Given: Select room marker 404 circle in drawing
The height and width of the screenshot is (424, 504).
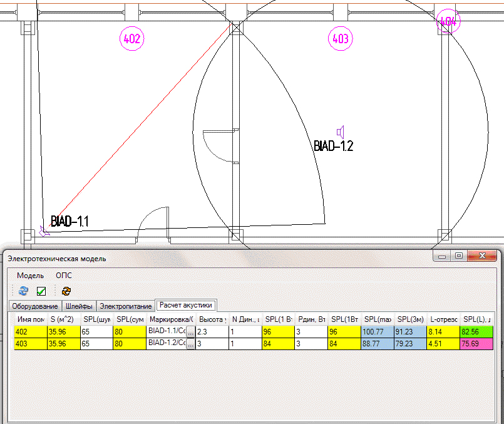Looking at the screenshot, I should pos(448,21).
